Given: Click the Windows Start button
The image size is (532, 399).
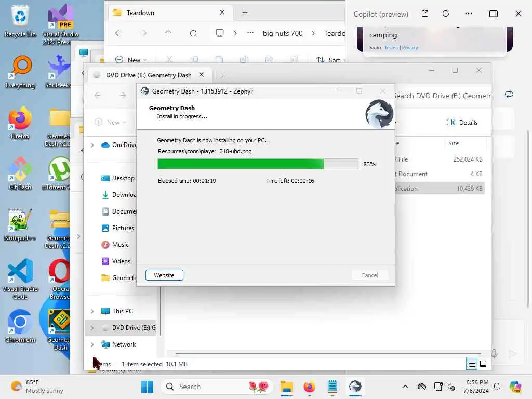Looking at the screenshot, I should 147,387.
